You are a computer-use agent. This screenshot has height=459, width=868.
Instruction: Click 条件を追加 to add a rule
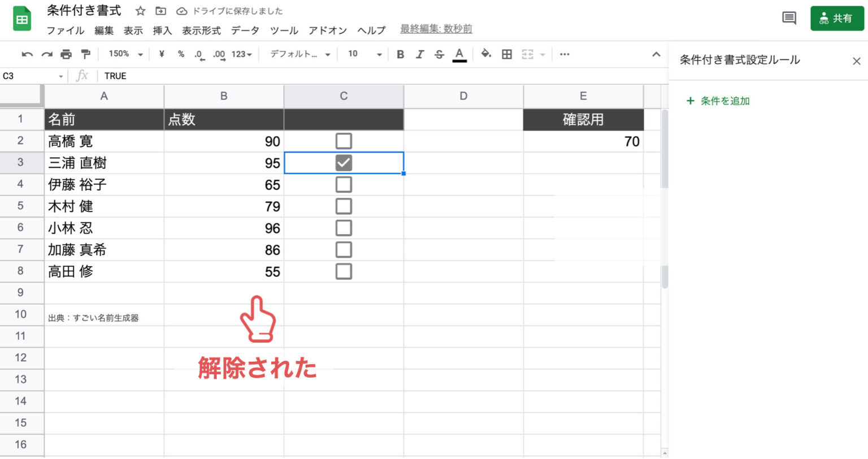(718, 101)
